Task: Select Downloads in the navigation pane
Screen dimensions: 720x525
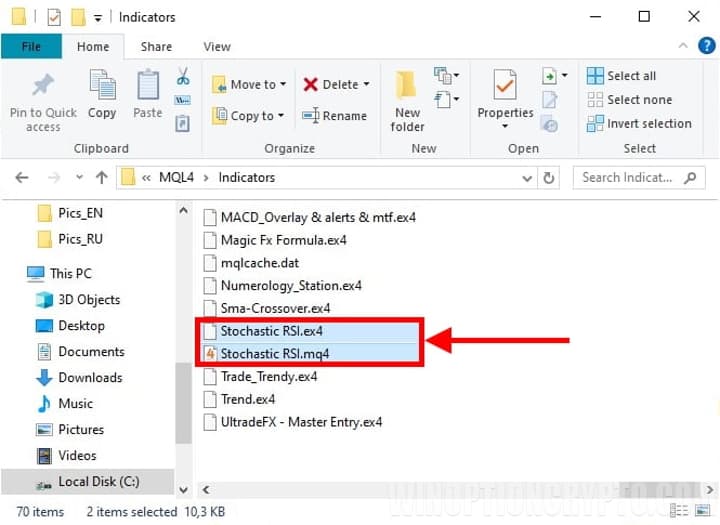Action: (x=90, y=378)
